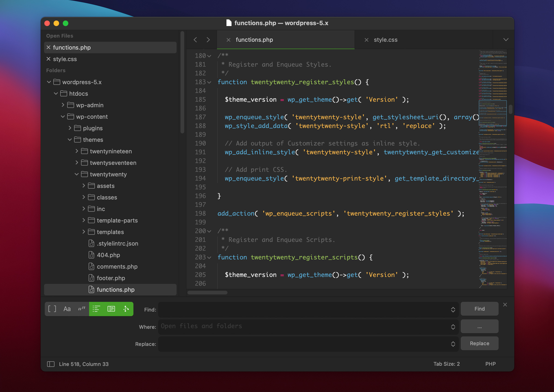Screen dimensions: 554x392
Task: Click the forward navigation arrow above the editor
Action: click(x=208, y=40)
